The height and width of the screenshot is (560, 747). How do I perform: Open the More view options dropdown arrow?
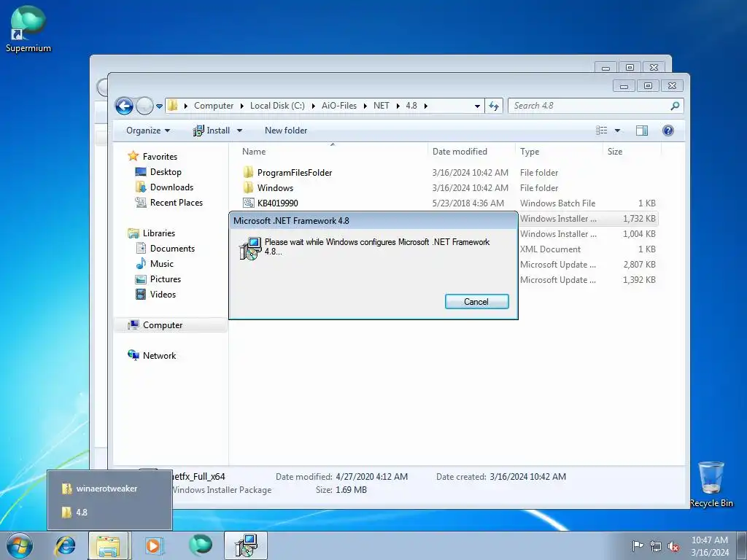tap(617, 131)
